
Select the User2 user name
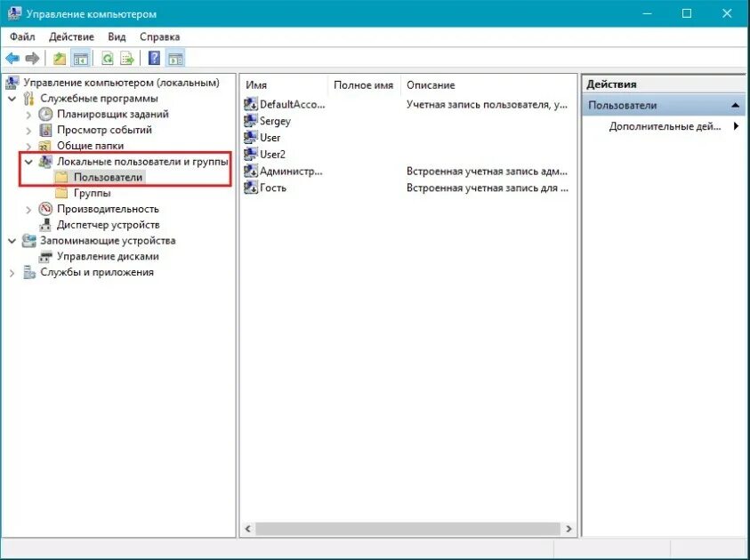tap(272, 154)
